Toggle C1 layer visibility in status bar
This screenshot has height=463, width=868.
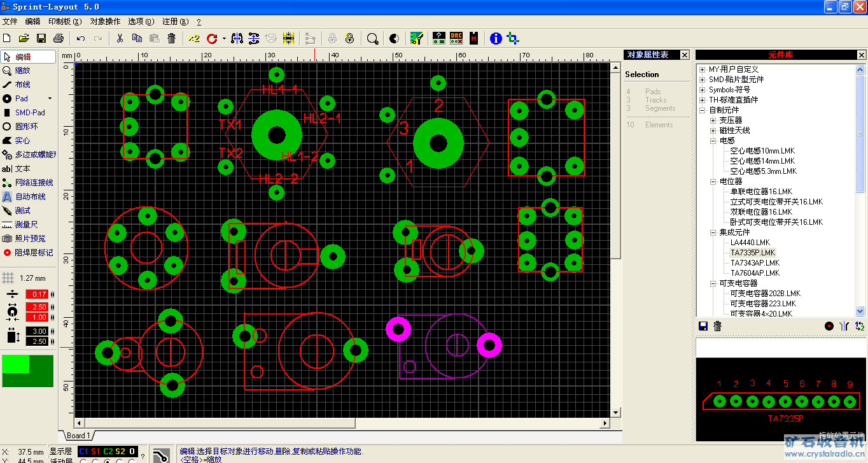point(83,452)
